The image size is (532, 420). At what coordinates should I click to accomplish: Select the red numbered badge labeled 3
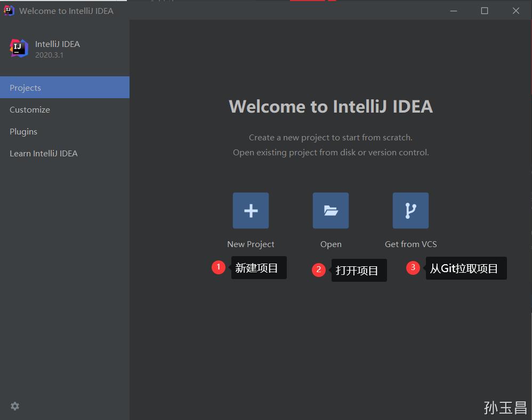click(413, 267)
